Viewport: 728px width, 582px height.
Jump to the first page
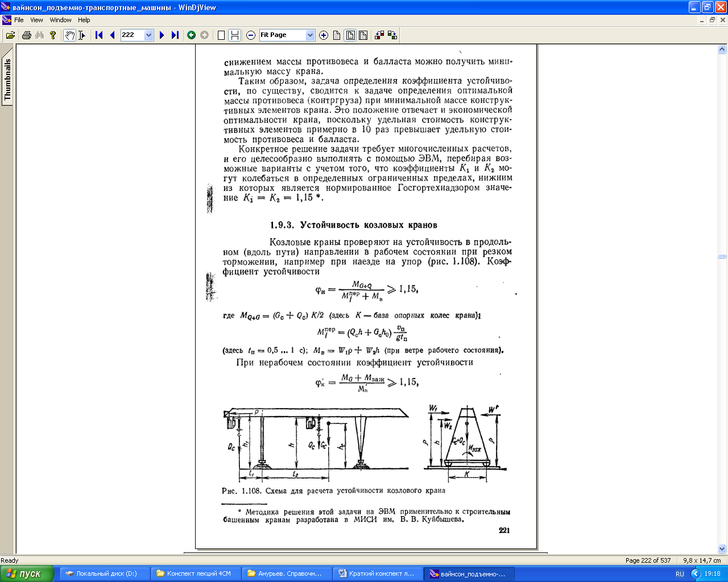click(x=99, y=35)
